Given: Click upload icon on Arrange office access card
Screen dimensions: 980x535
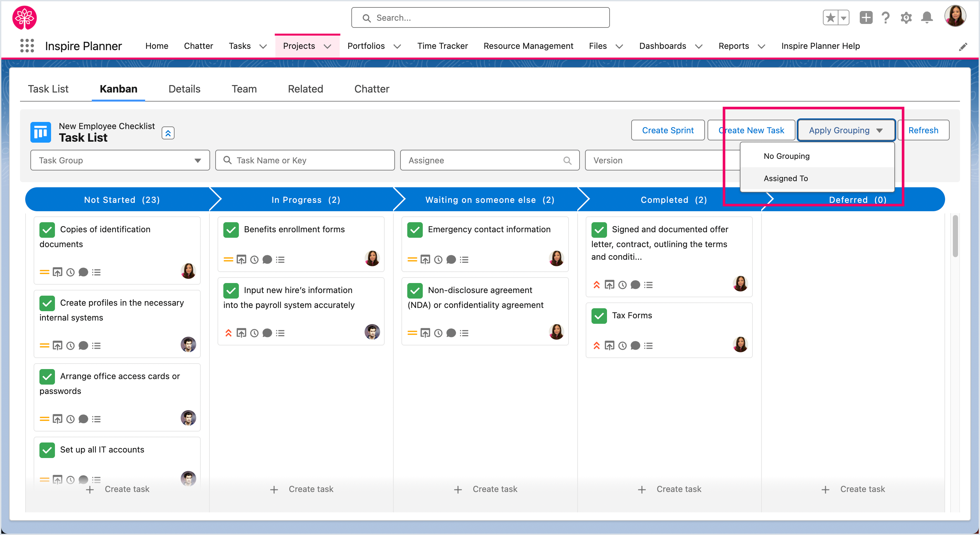Looking at the screenshot, I should (x=58, y=419).
